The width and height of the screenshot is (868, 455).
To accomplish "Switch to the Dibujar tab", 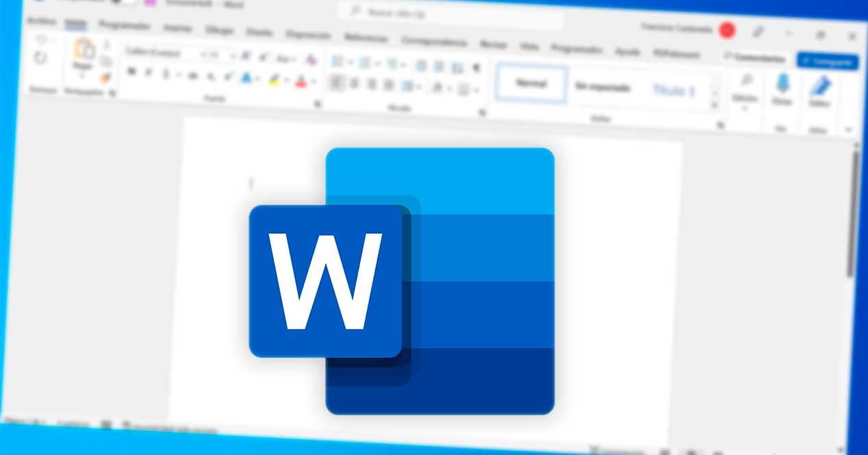I will [x=218, y=31].
